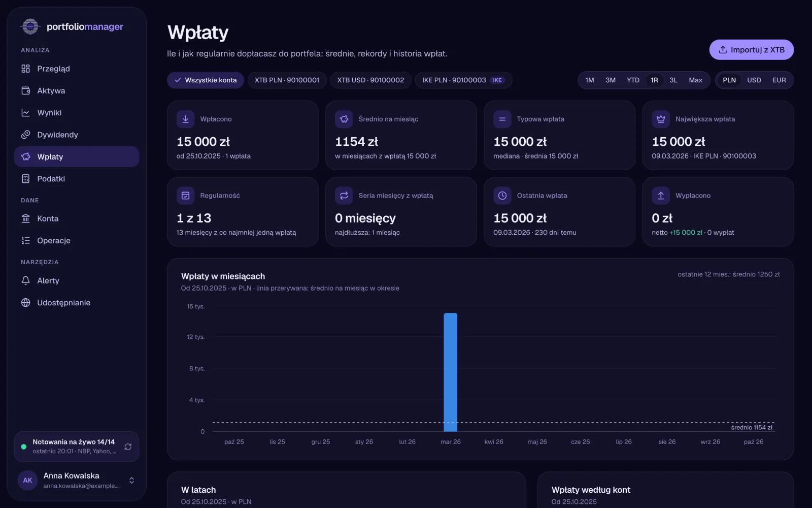Click the Notowania na żywo status panel
812x508 pixels.
pos(77,447)
